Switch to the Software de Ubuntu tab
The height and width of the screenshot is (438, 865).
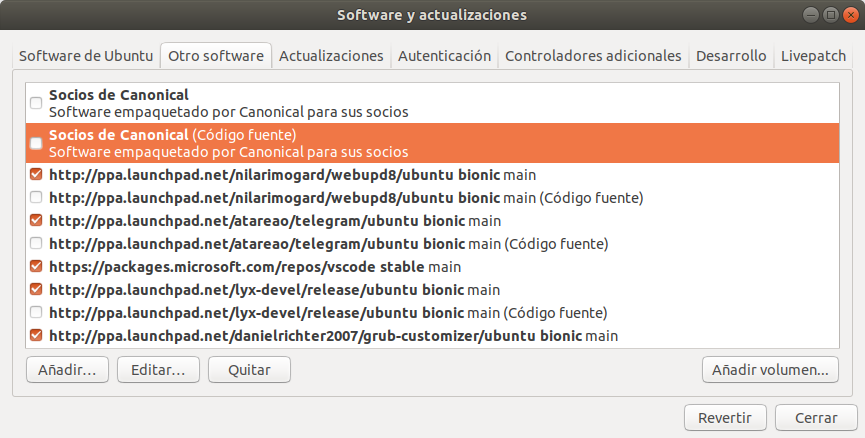[x=86, y=56]
